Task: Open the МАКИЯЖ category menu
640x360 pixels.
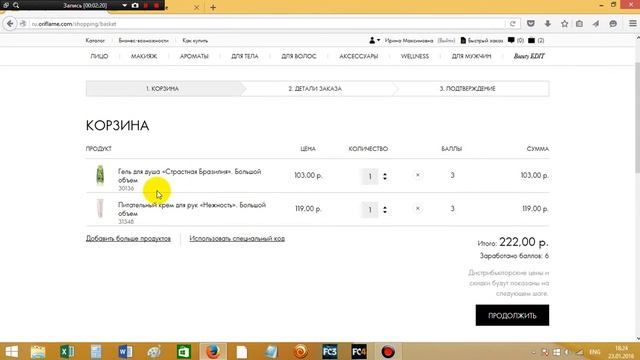Action: [x=144, y=56]
